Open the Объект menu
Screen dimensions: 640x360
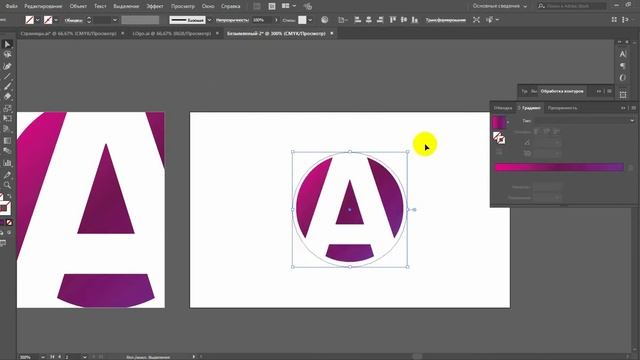click(x=78, y=6)
